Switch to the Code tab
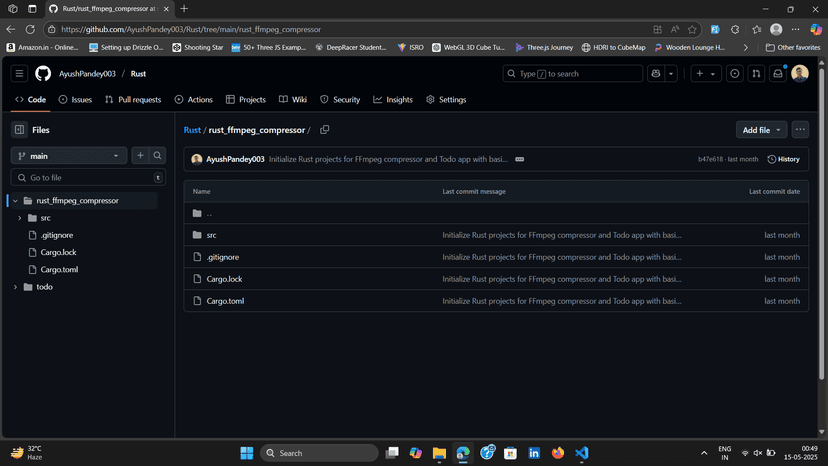The image size is (828, 466). coord(31,99)
